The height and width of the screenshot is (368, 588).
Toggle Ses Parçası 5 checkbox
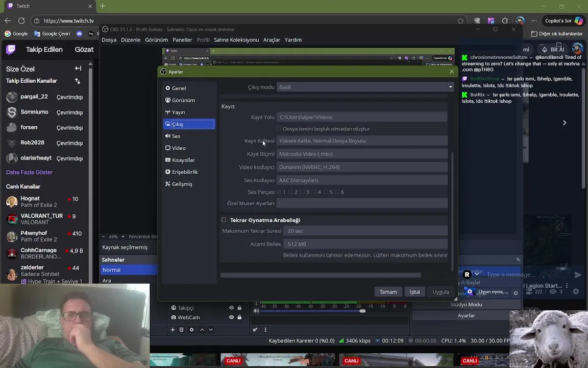pos(326,192)
